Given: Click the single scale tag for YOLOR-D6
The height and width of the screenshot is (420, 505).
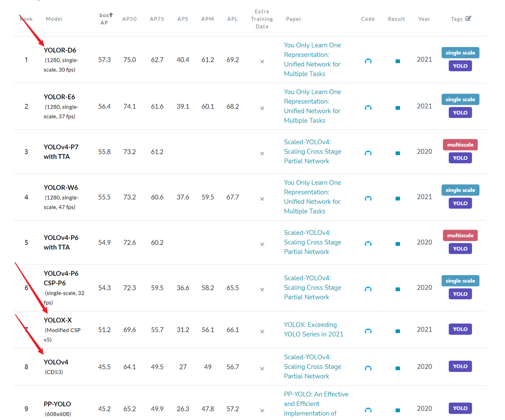Looking at the screenshot, I should pos(460,53).
